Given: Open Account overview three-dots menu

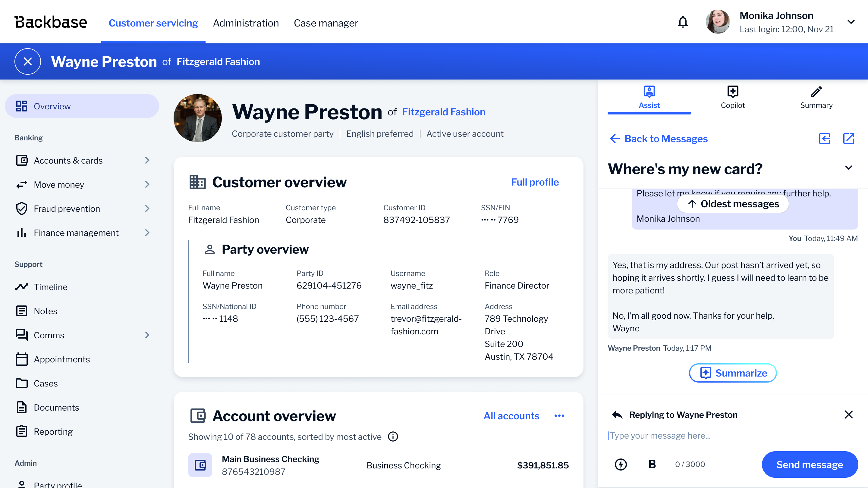Looking at the screenshot, I should [559, 416].
